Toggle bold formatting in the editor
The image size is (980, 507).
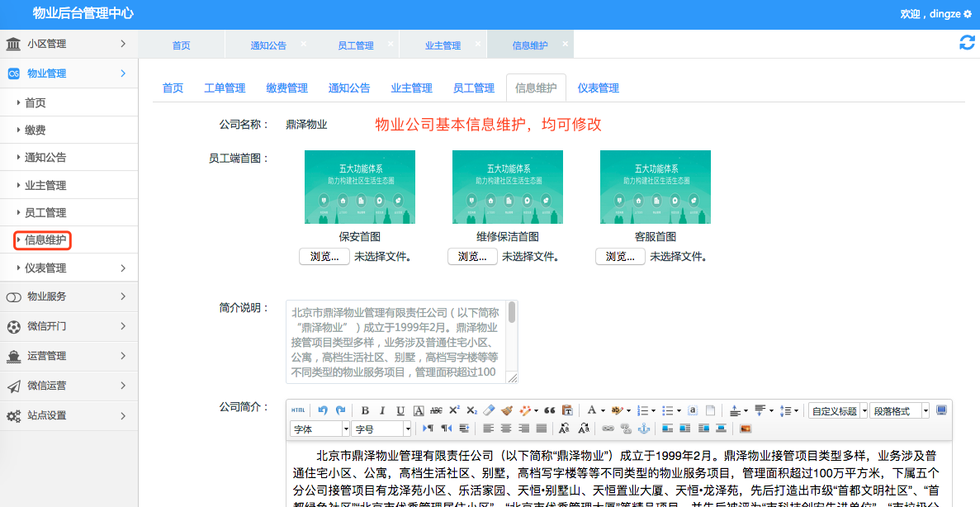tap(365, 410)
